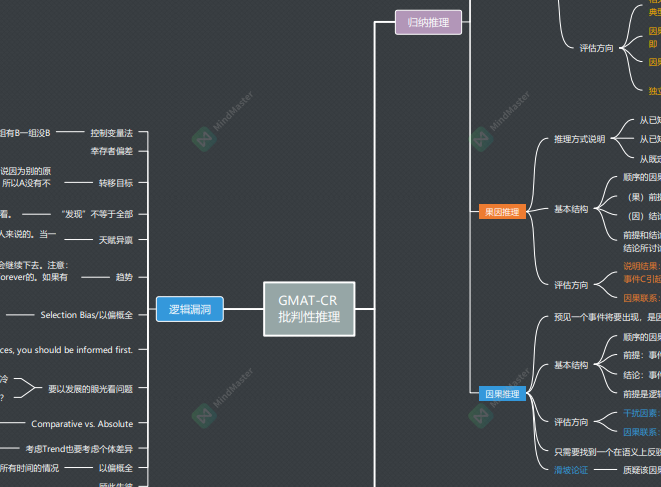Click the 所有时间的情况 text
Image resolution: width=661 pixels, height=487 pixels.
tap(30, 468)
